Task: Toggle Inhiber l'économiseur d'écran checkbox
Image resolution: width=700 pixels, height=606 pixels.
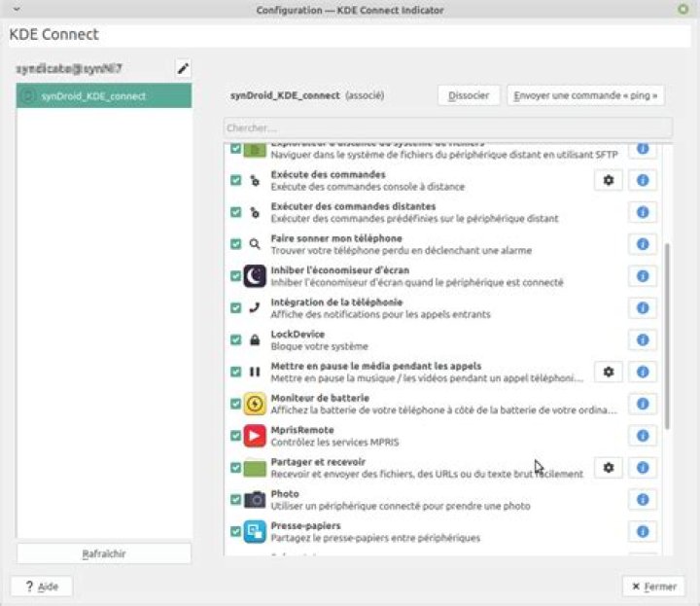Action: point(235,276)
